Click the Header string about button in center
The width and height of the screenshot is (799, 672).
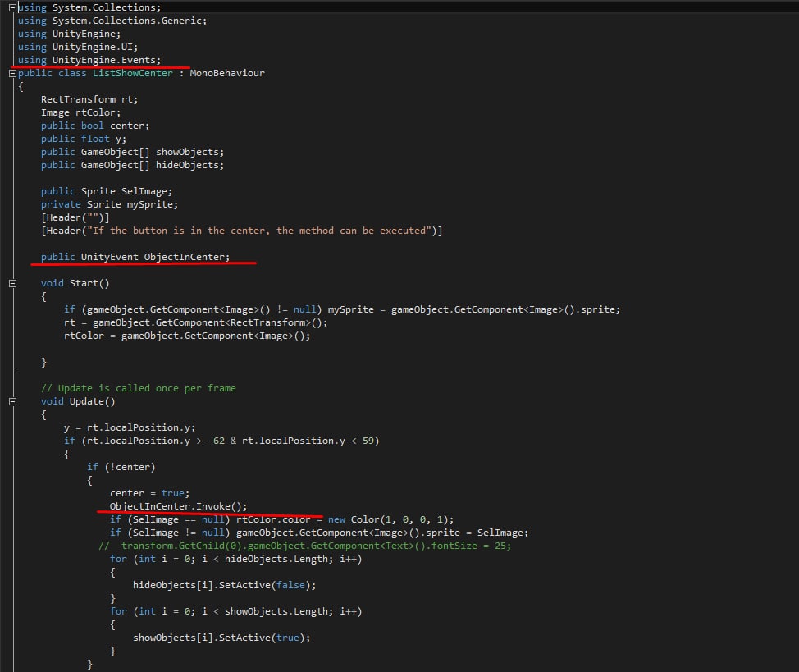pyautogui.click(x=259, y=231)
